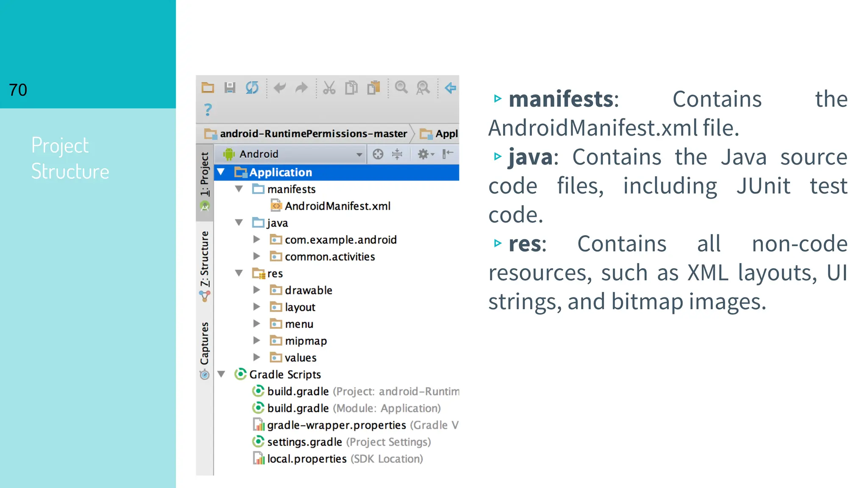
Task: Click the Back navigation arrow icon
Action: 451,88
